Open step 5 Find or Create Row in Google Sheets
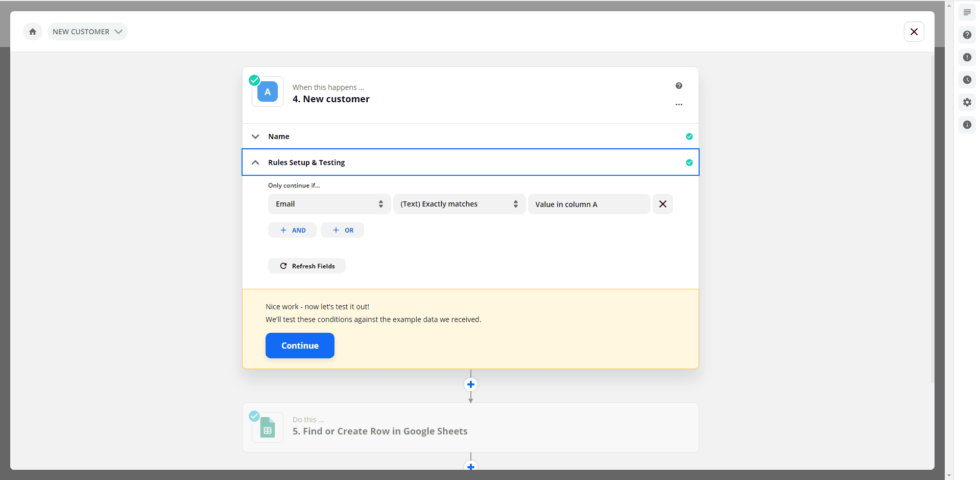The width and height of the screenshot is (980, 480). 470,427
